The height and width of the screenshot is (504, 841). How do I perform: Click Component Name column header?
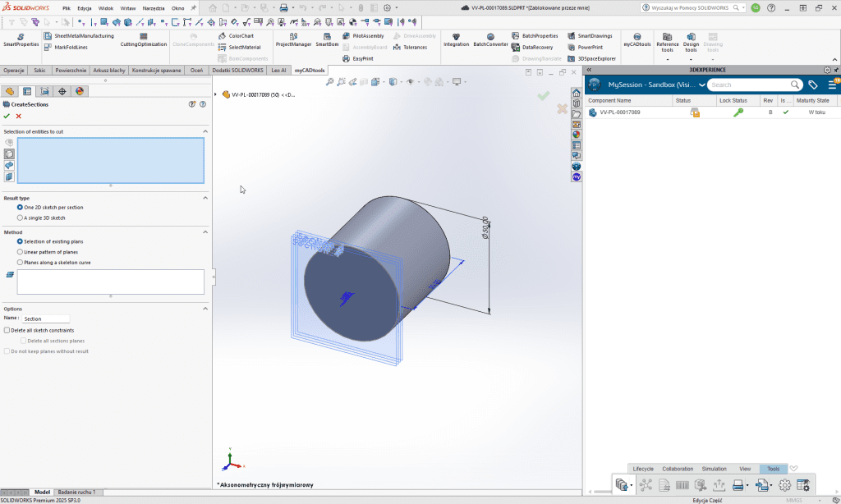click(x=628, y=100)
